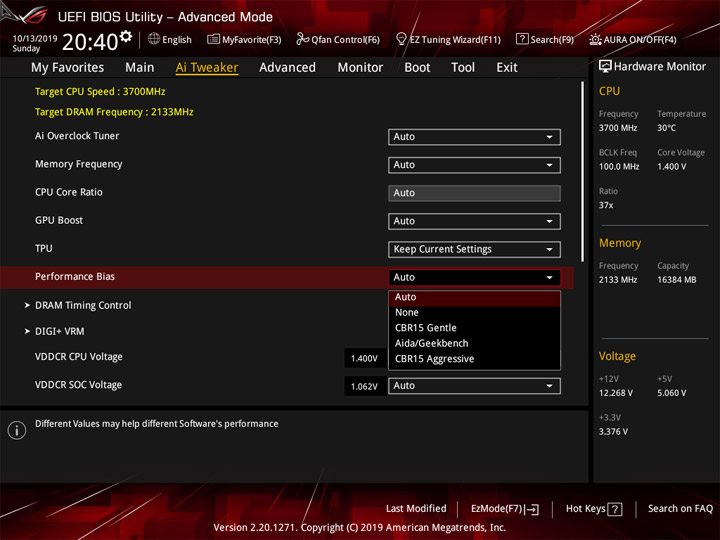The height and width of the screenshot is (540, 720).
Task: Open the TPU Keep Current Settings dropdown
Action: [x=474, y=249]
